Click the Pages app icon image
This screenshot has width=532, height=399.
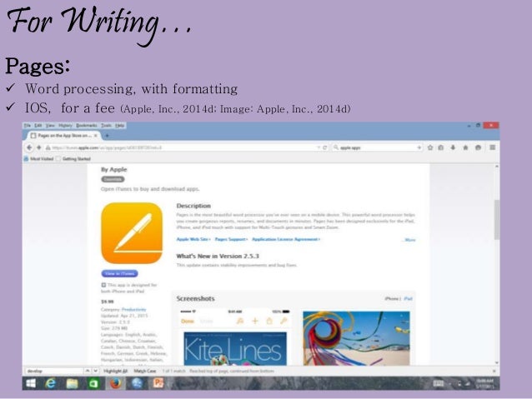[x=132, y=233]
